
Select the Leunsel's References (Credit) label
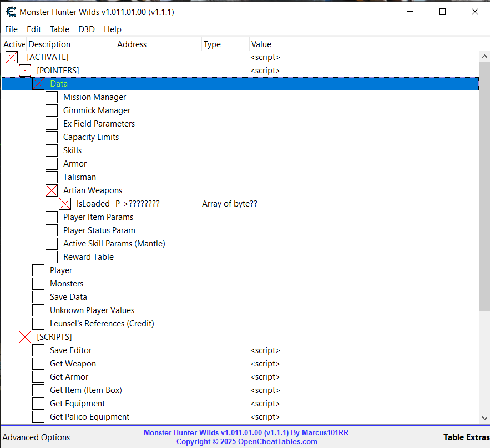[x=102, y=324]
